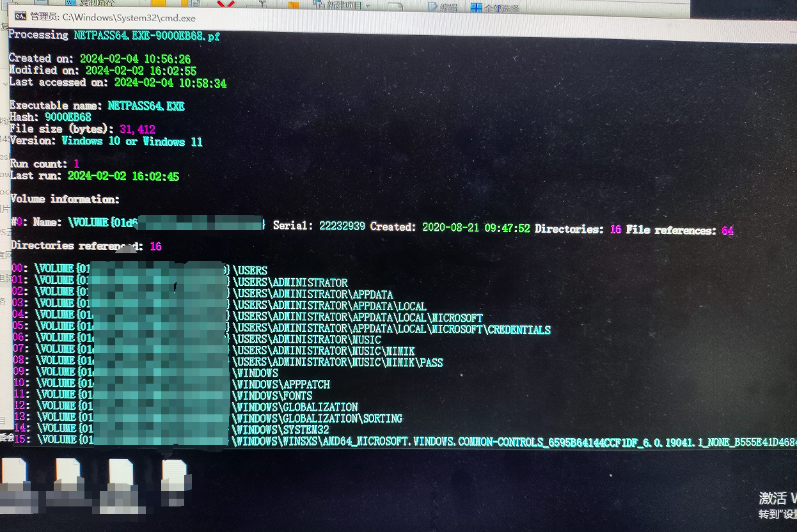Click the NETPASS64.EXE-9000EB68.pf file name
The image size is (797, 532).
pos(146,36)
